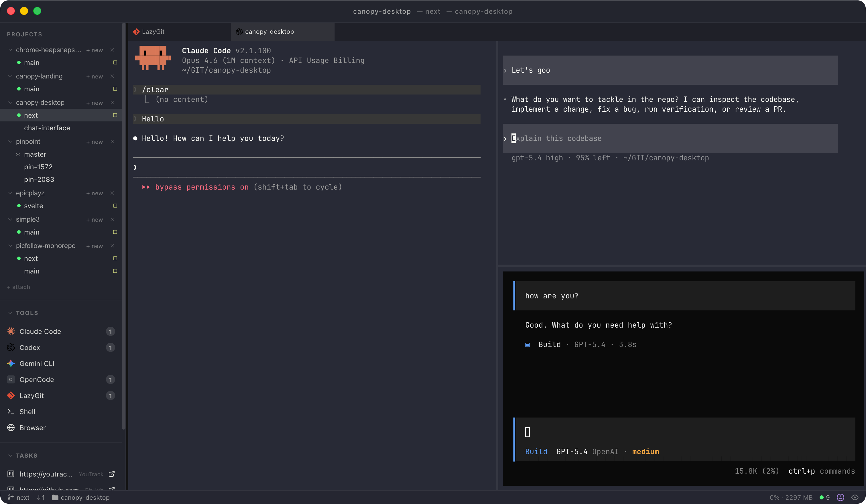Toggle the checkbox beside the svelte branch
This screenshot has height=504, width=866.
[115, 205]
